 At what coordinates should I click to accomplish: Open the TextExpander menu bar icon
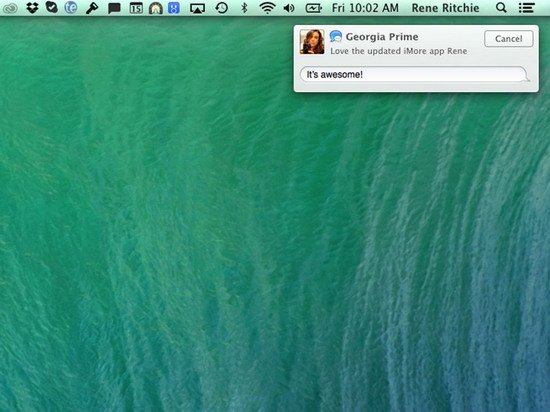pyautogui.click(x=71, y=7)
